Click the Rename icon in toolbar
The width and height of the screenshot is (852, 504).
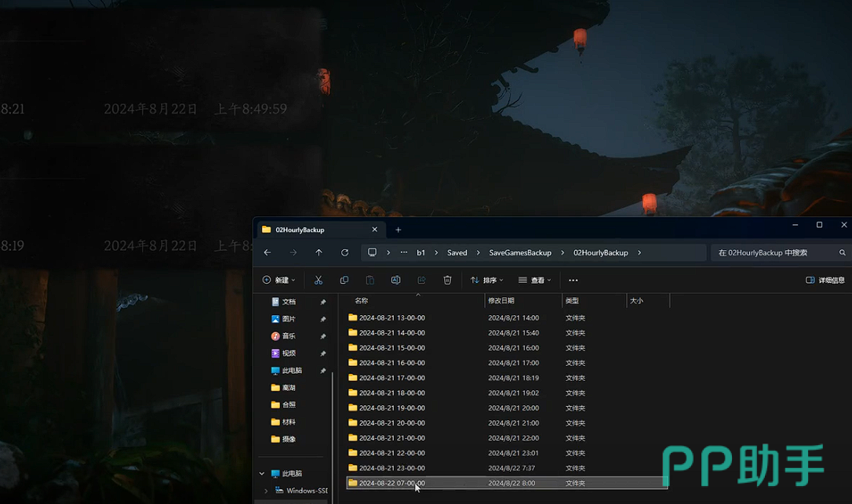tap(395, 280)
